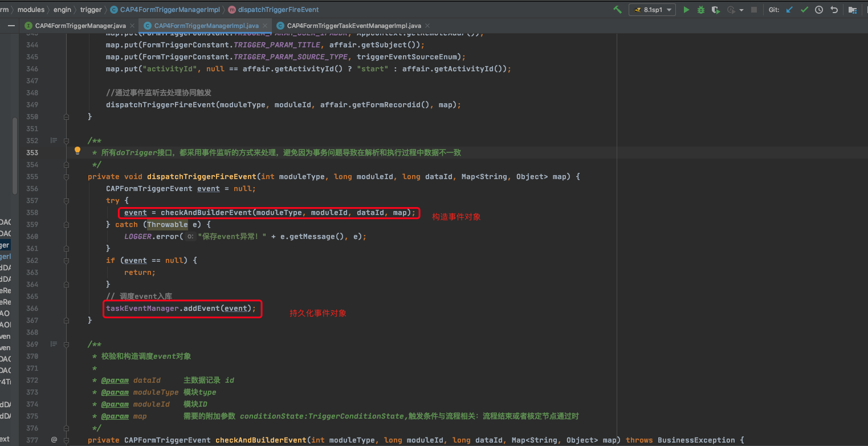Click the trigger folder breadcrumb
This screenshot has width=868, height=446.
tap(91, 10)
